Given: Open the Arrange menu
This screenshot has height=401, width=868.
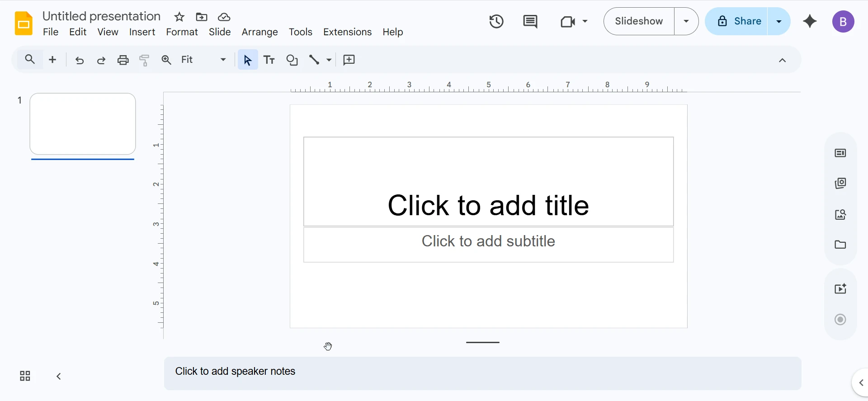Looking at the screenshot, I should tap(259, 32).
